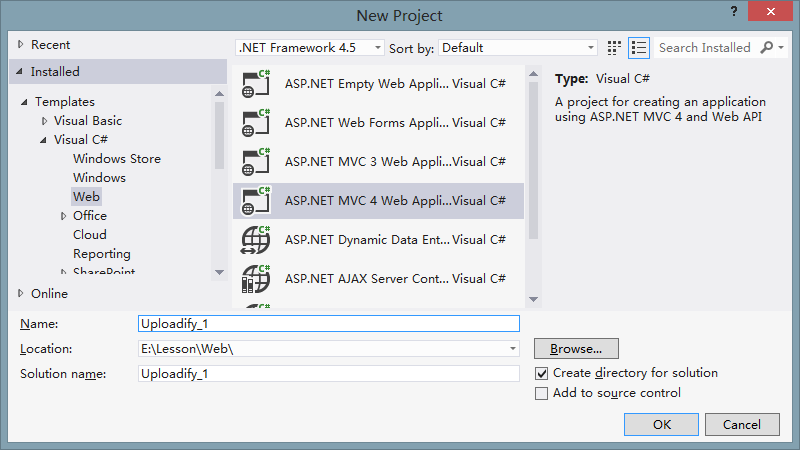Select the Cloud template category
The width and height of the screenshot is (800, 450).
90,235
